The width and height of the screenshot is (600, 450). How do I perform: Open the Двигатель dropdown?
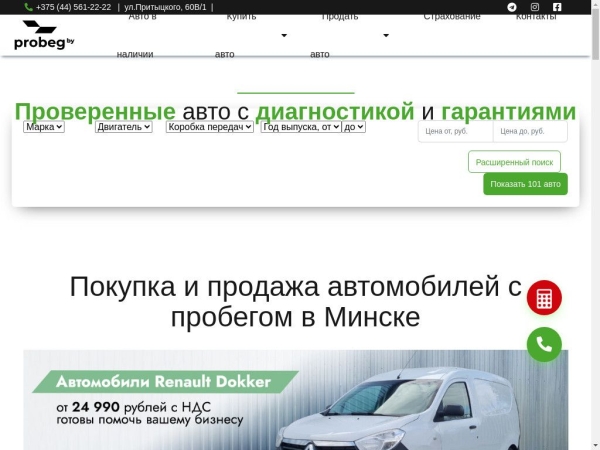(124, 127)
